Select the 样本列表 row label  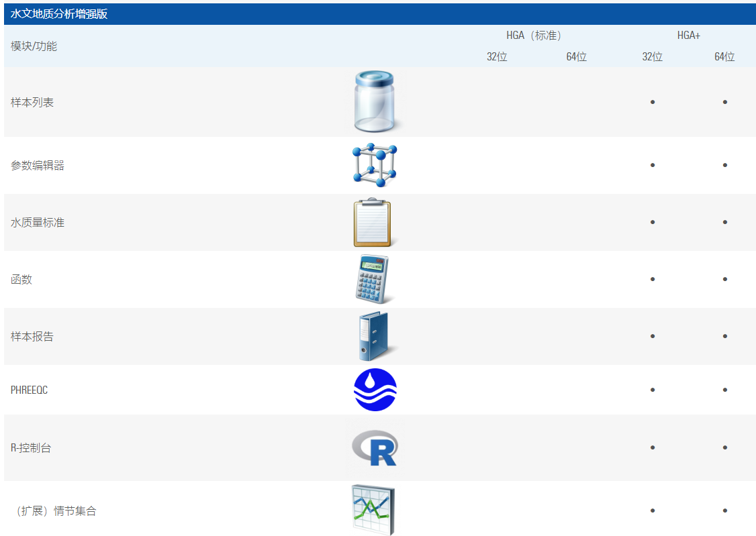coord(32,103)
